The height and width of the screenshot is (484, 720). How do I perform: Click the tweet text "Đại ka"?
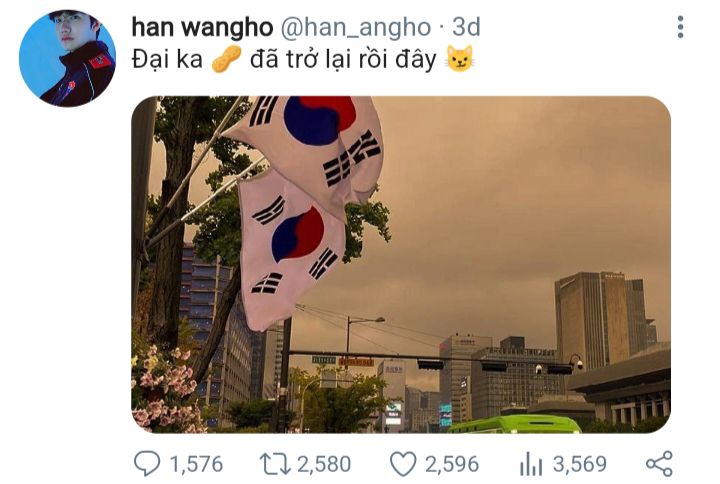167,59
